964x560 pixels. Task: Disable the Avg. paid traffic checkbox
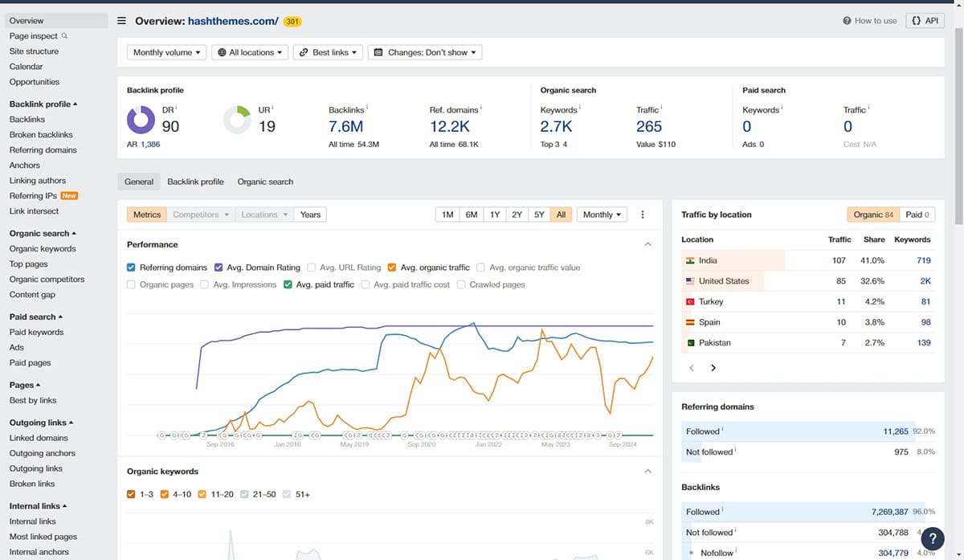pyautogui.click(x=288, y=284)
